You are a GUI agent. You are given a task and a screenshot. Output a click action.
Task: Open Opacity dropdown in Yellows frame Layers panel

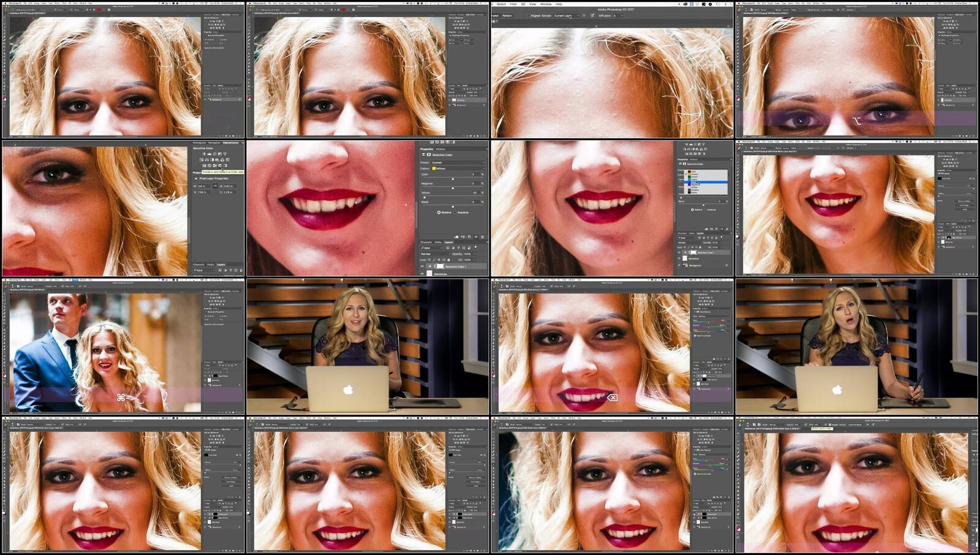tap(475, 254)
